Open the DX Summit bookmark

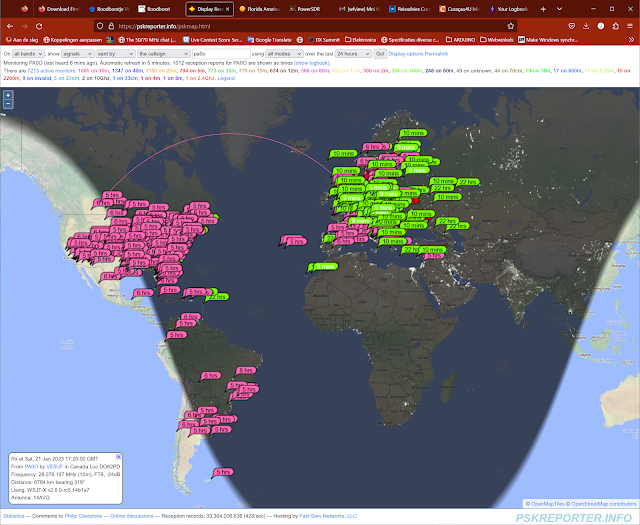[324, 40]
